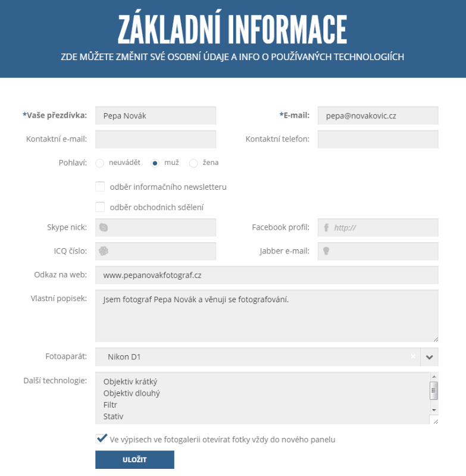Untick the open photos in new panel checkbox
The height and width of the screenshot is (476, 466).
click(101, 439)
